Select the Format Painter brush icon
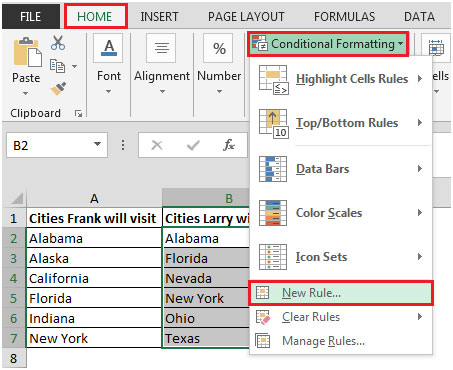This screenshot has width=453, height=370. pos(58,89)
